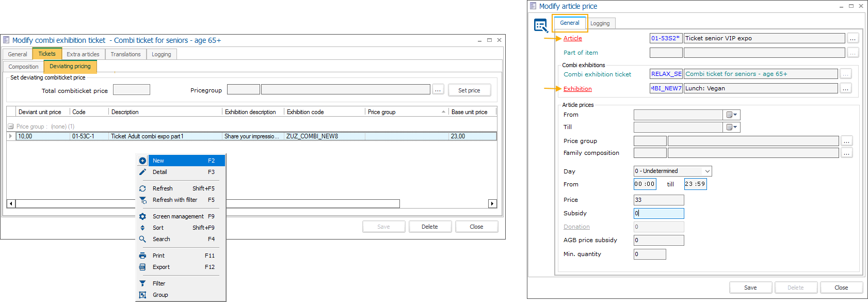Image resolution: width=868 pixels, height=302 pixels.
Task: Click the Search magnifier icon in menu
Action: point(142,239)
